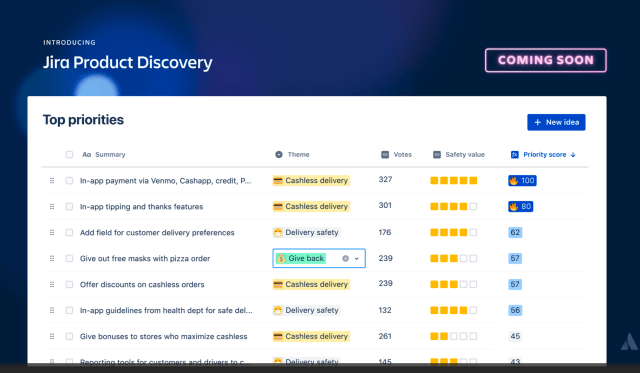Click drag handle of In-app guidelines row

pyautogui.click(x=52, y=310)
